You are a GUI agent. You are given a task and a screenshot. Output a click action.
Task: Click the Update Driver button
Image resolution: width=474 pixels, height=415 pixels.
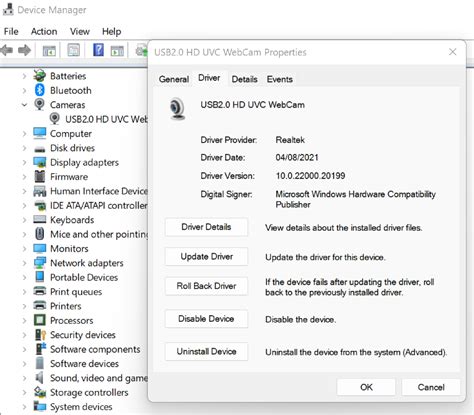(x=206, y=257)
